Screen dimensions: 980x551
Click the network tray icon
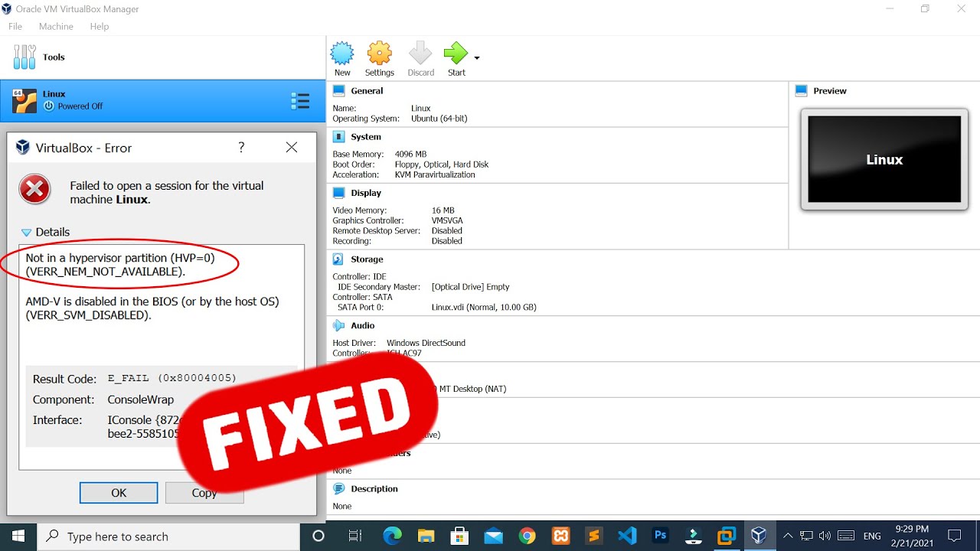pyautogui.click(x=806, y=536)
